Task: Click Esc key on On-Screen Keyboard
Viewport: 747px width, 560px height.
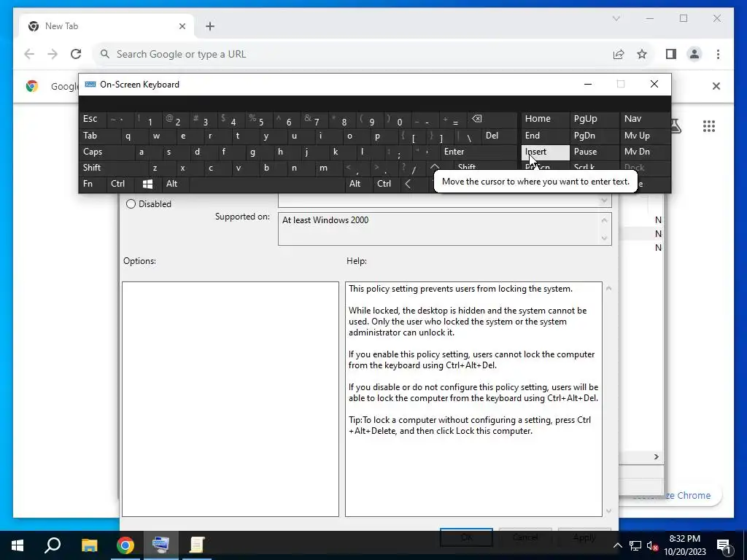Action: (x=93, y=119)
